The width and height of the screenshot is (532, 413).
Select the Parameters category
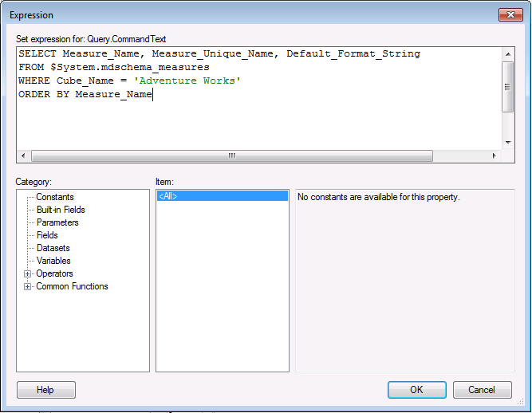[57, 222]
